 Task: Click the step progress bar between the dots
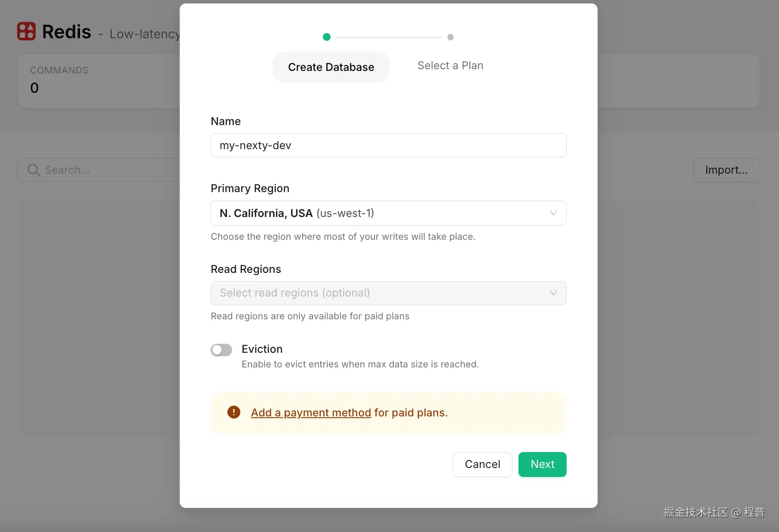(388, 37)
